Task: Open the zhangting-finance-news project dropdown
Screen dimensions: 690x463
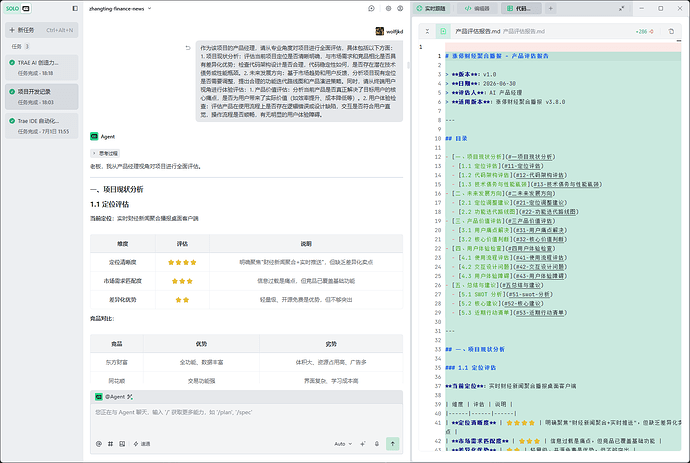Action: click(120, 8)
